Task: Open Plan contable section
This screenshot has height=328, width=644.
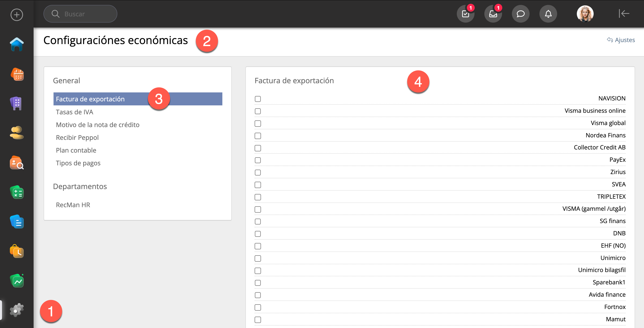Action: [x=76, y=150]
